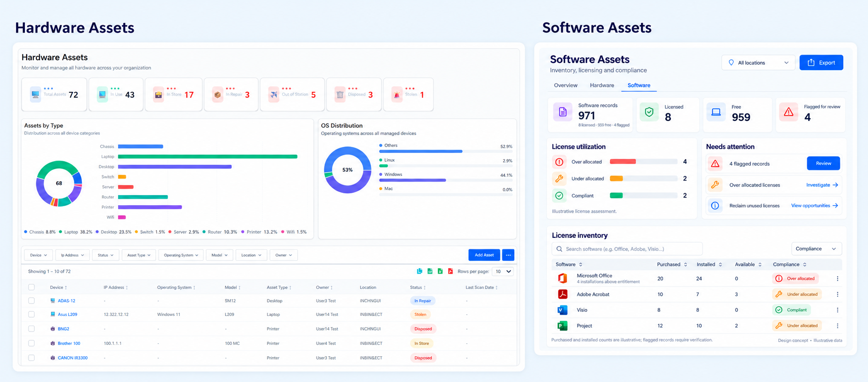Open the Visio row kebab menu

837,310
